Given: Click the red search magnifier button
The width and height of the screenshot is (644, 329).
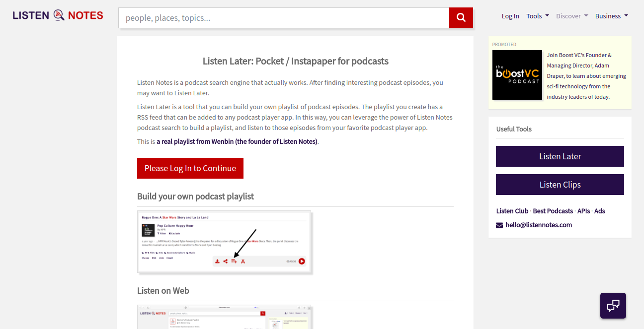Looking at the screenshot, I should 461,18.
